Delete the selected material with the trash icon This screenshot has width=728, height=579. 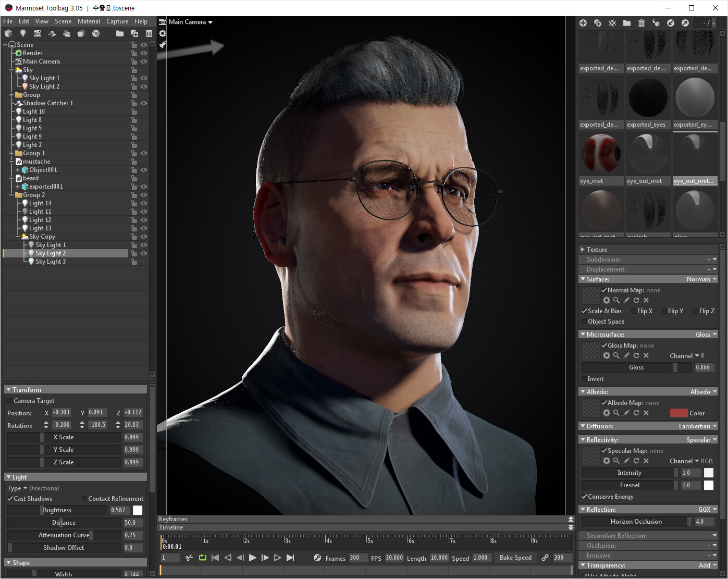tap(641, 23)
